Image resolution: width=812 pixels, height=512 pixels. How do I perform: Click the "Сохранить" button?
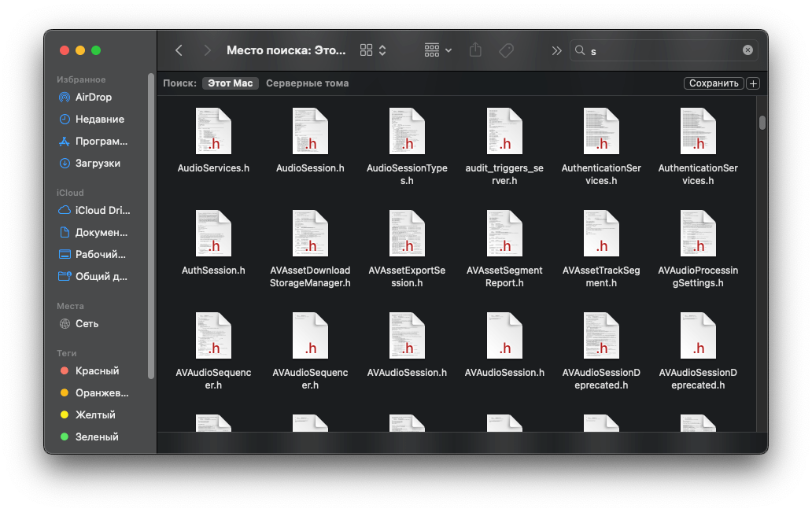(714, 83)
